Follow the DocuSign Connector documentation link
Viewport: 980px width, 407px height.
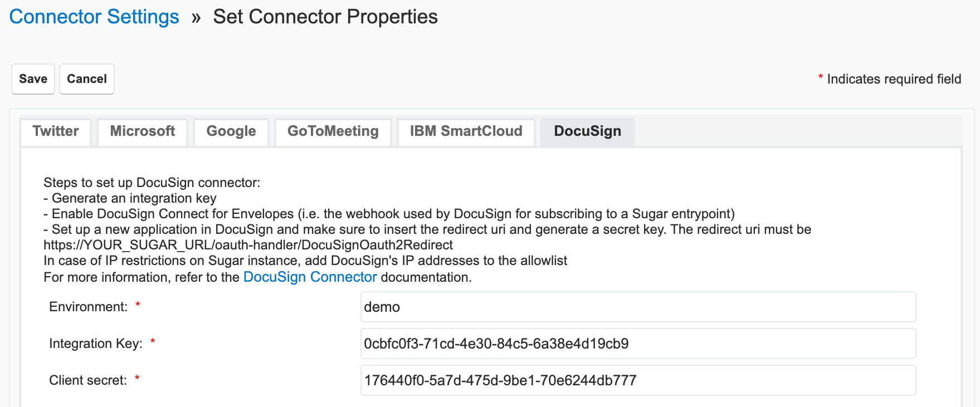tap(310, 277)
